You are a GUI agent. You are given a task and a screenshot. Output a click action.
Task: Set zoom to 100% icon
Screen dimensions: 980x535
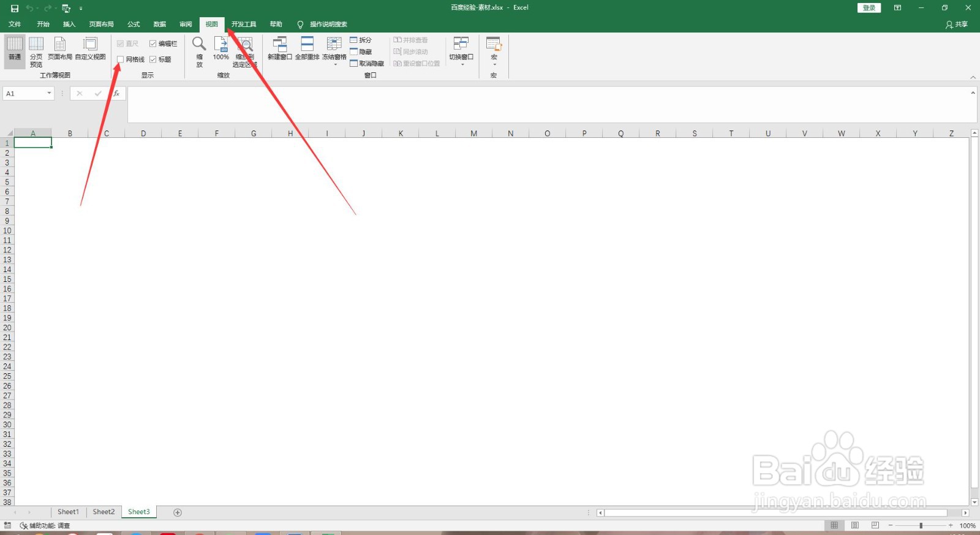[221, 48]
